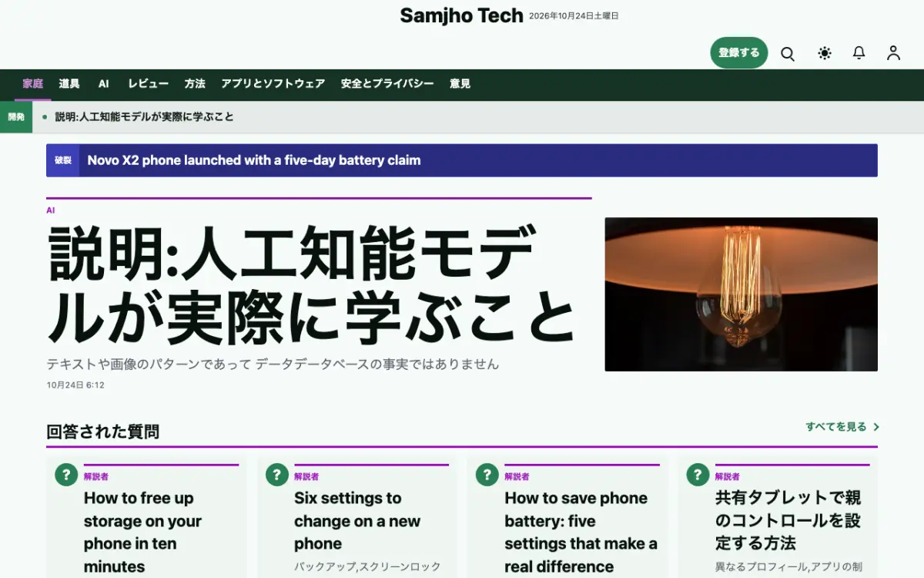The image size is (924, 578).
Task: Click 解説者 tag on free up storage card
Action: coord(96,476)
